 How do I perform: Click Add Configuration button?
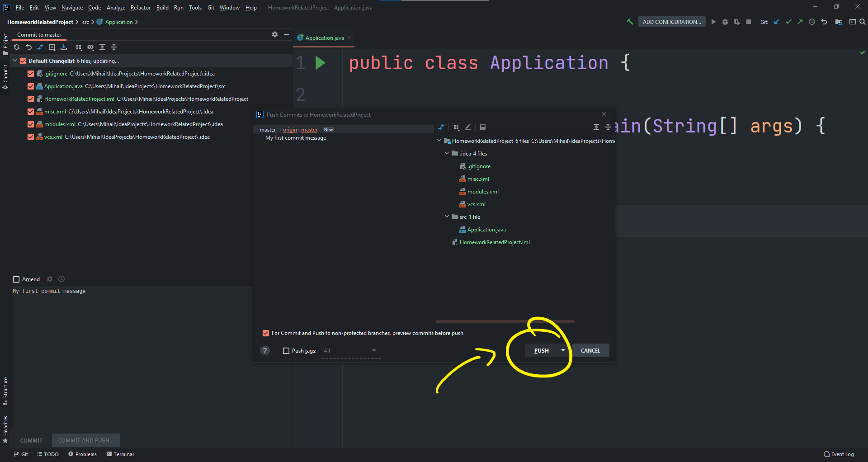[x=672, y=22]
